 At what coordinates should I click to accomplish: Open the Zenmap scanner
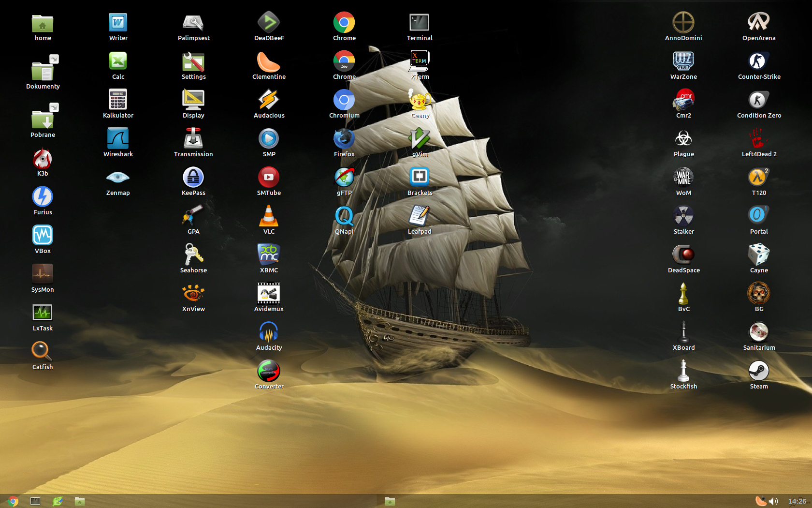(x=118, y=178)
